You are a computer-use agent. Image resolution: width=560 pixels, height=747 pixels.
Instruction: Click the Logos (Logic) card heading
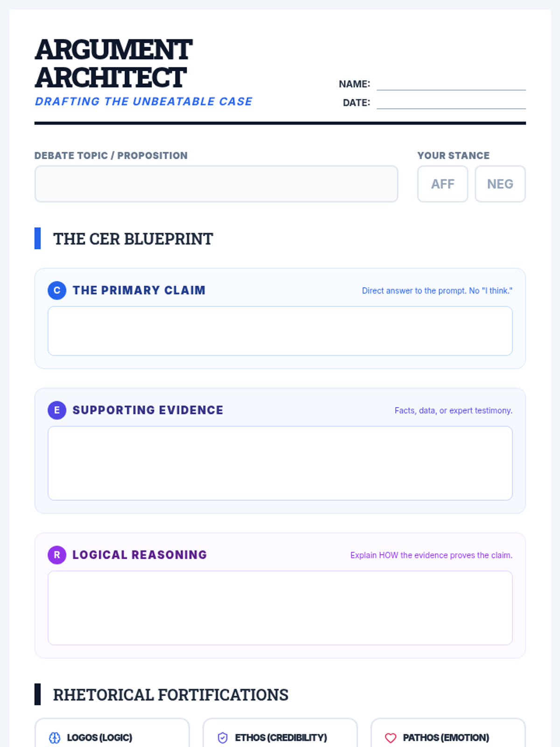99,738
